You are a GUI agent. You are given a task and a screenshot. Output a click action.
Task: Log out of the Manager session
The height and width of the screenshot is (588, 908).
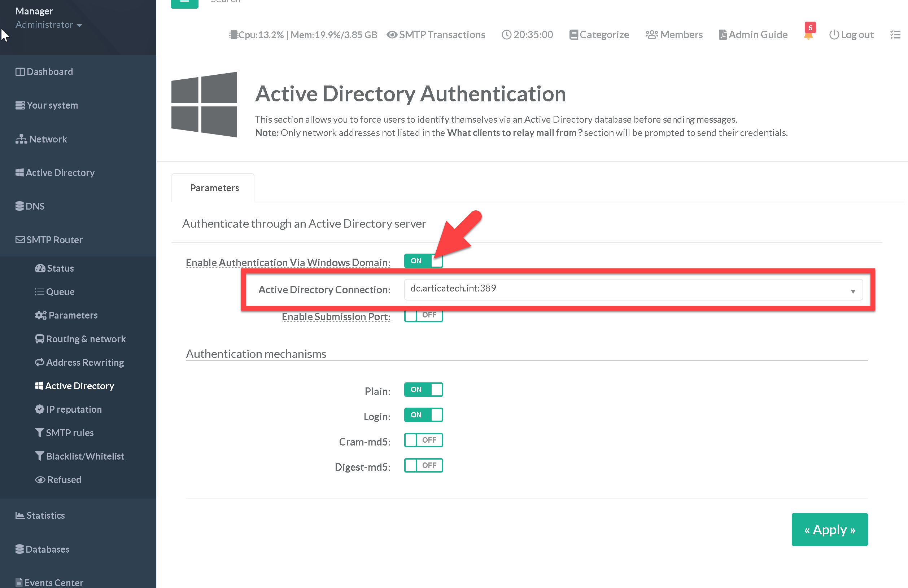coord(851,35)
